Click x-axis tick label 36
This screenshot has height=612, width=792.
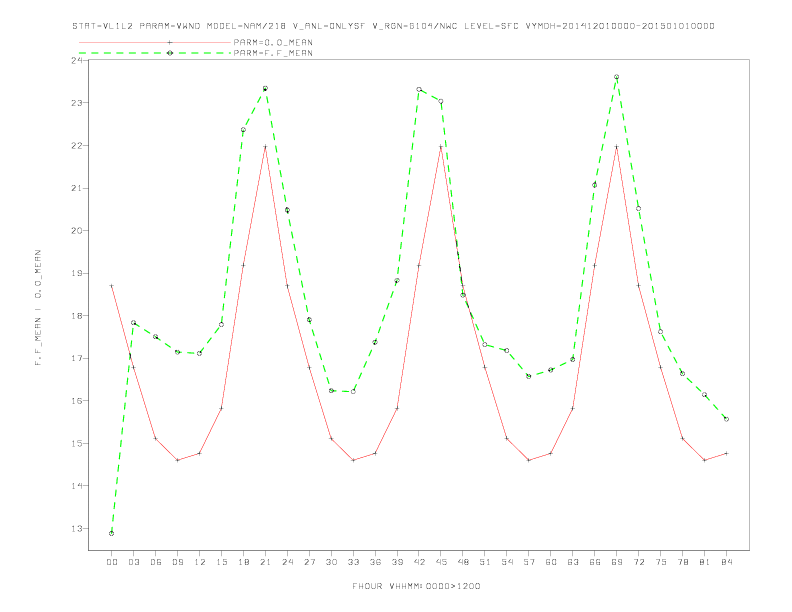375,562
